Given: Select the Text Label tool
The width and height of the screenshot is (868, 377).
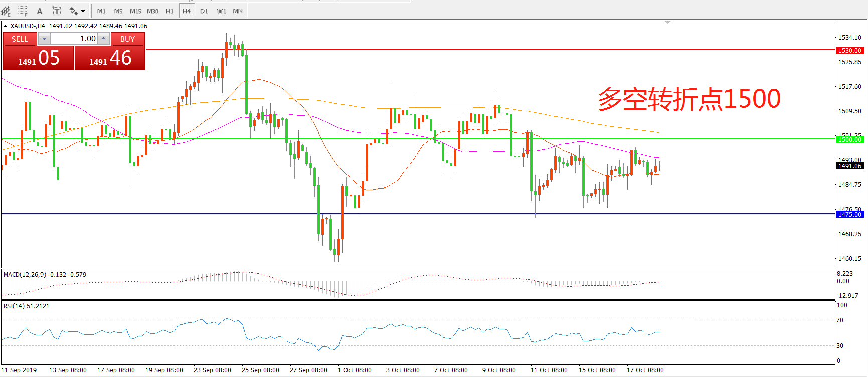Looking at the screenshot, I should (57, 11).
